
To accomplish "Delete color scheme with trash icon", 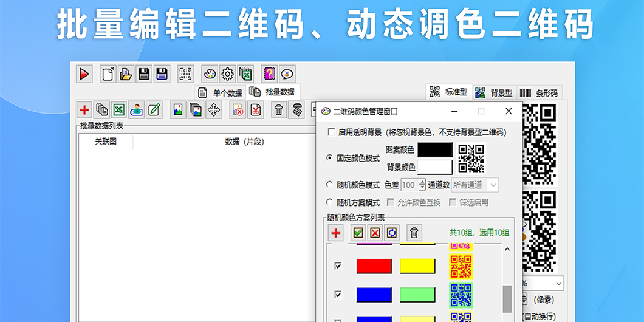I will coord(414,233).
